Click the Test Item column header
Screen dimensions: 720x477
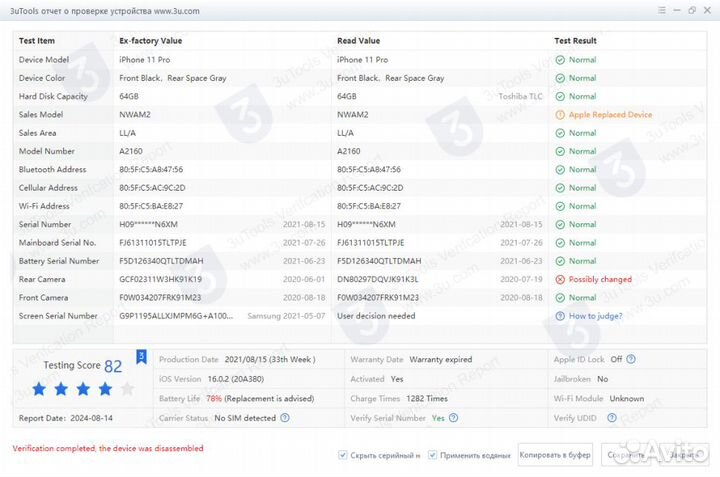37,41
